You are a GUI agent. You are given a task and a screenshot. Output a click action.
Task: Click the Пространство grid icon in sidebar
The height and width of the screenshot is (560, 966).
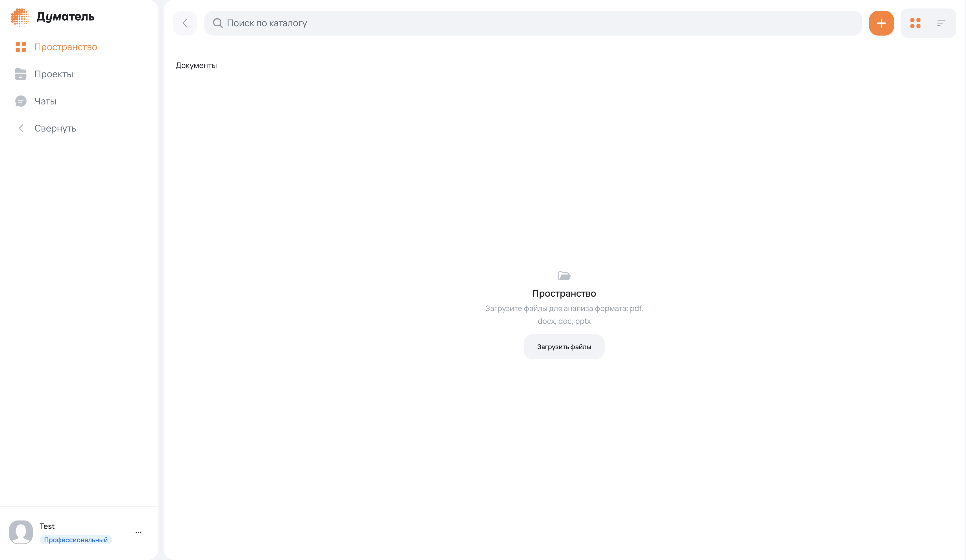coord(21,47)
